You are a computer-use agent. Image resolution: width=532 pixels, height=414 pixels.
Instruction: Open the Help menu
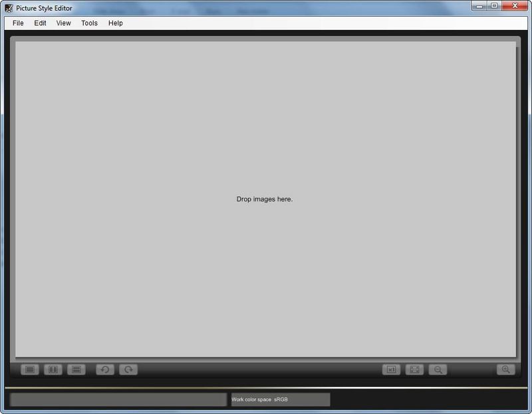[x=116, y=23]
